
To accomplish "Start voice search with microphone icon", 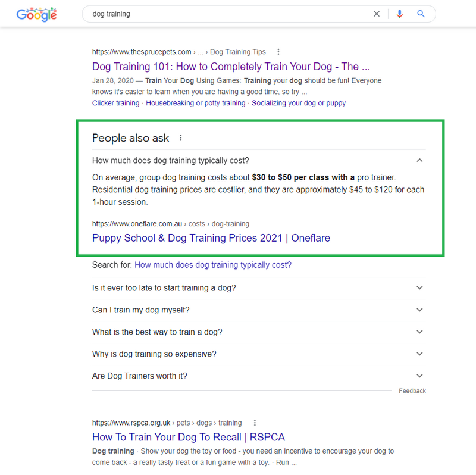I will point(399,14).
